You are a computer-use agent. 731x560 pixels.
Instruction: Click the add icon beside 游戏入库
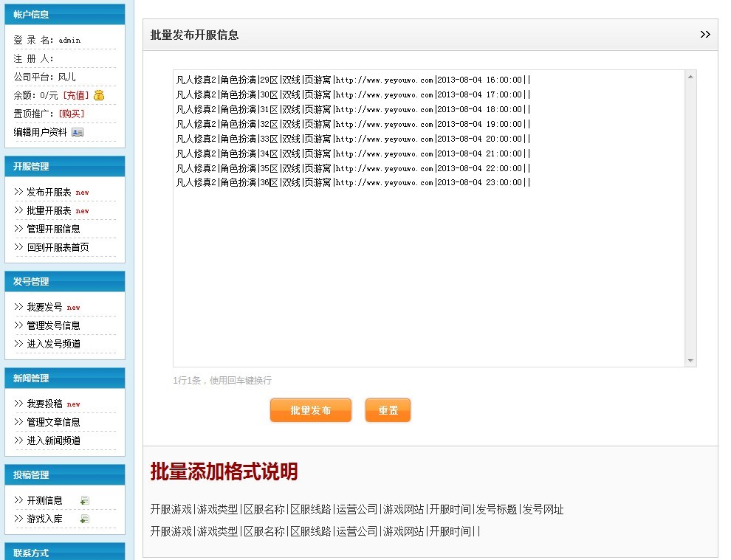[x=85, y=519]
